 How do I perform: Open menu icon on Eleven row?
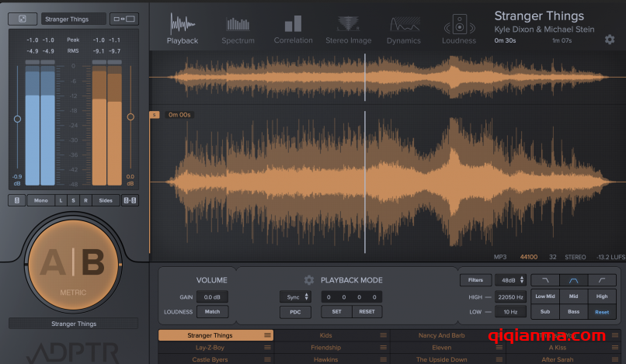tap(499, 348)
